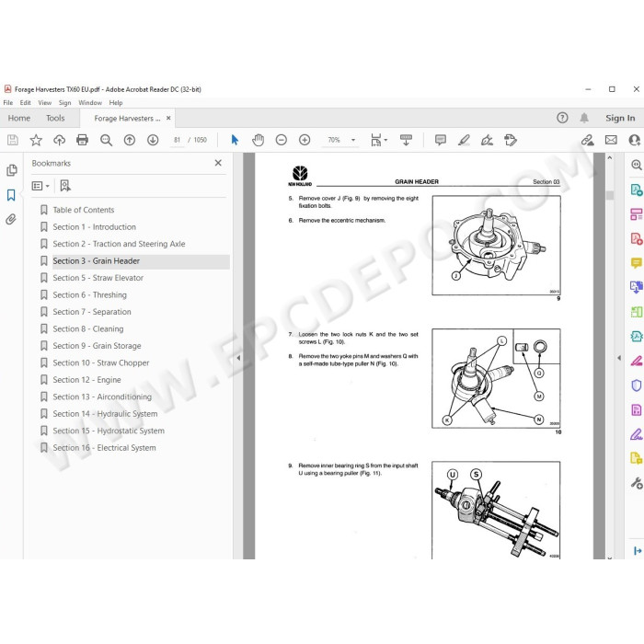Go to next page arrow
The height and width of the screenshot is (644, 644).
coord(153,140)
